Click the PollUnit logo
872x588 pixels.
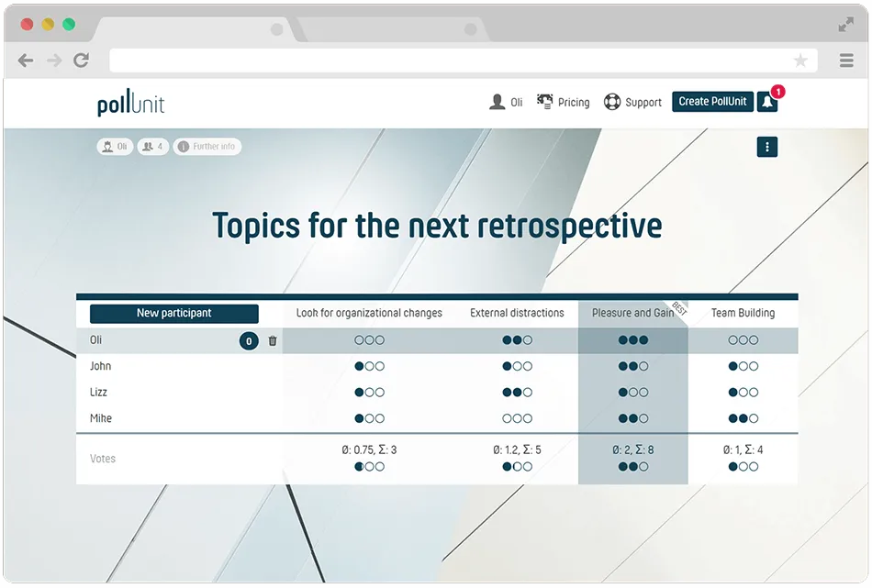click(x=131, y=104)
